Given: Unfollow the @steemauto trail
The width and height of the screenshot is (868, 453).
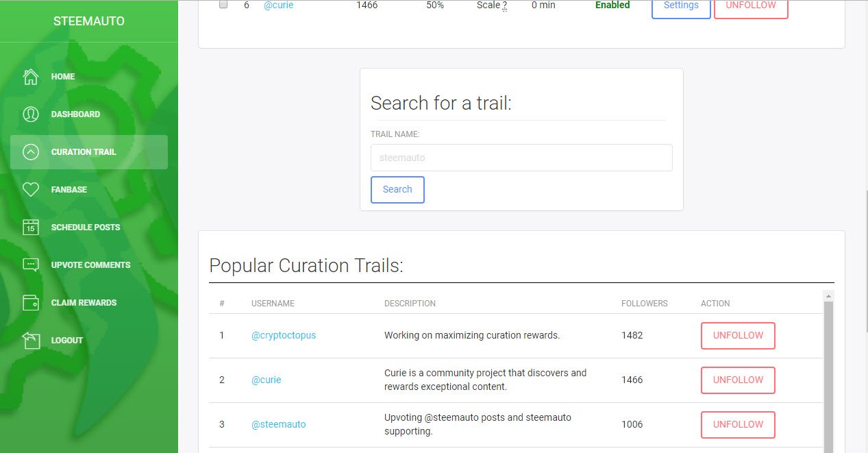Looking at the screenshot, I should point(738,424).
